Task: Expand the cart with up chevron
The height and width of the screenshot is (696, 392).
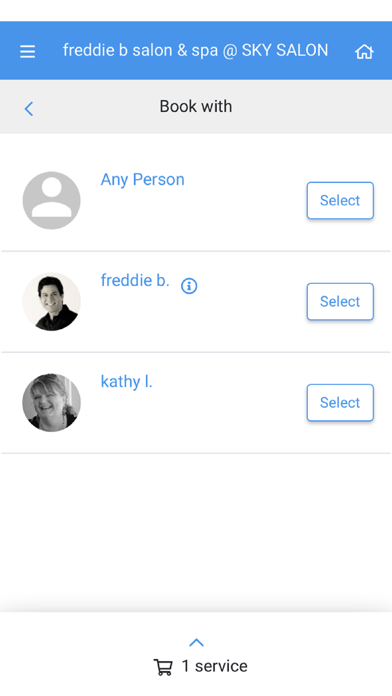Action: point(196,642)
